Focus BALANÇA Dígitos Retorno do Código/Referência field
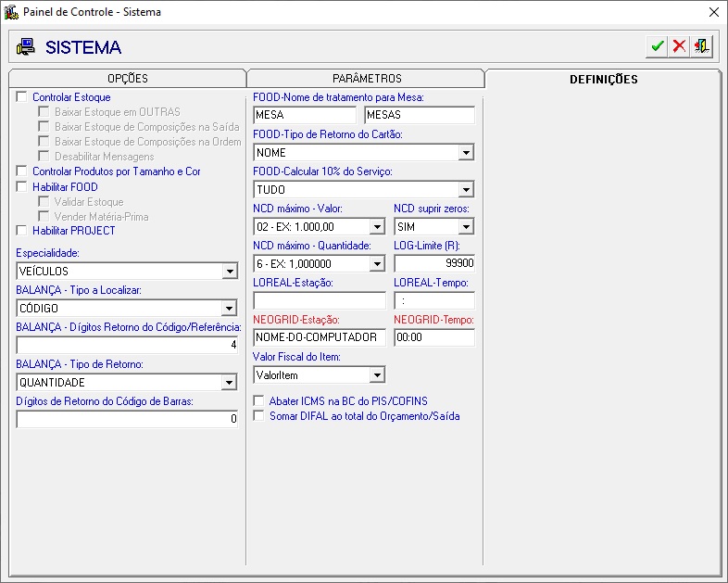The height and width of the screenshot is (583, 728). tap(127, 345)
